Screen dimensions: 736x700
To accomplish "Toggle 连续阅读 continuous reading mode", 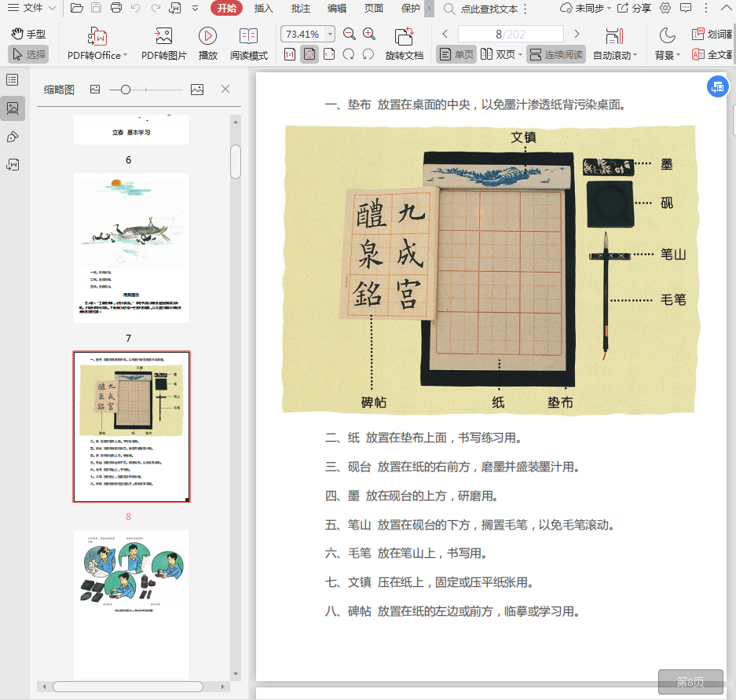I will pos(556,55).
